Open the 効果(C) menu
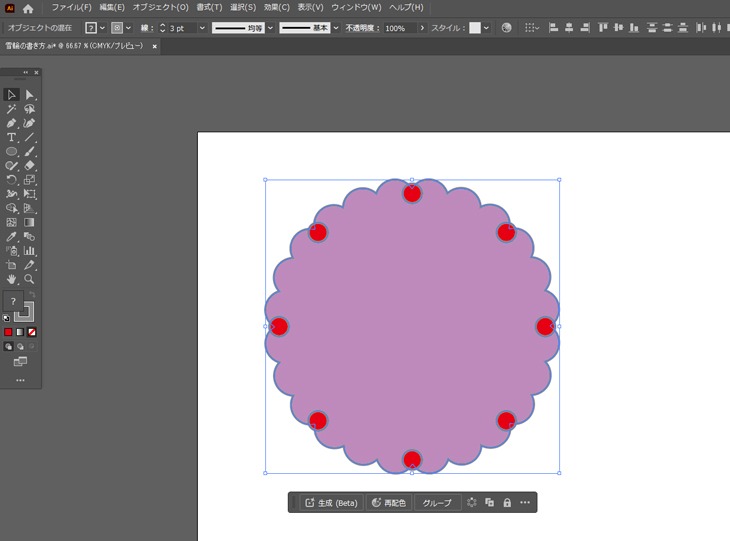The image size is (730, 541). tap(277, 7)
